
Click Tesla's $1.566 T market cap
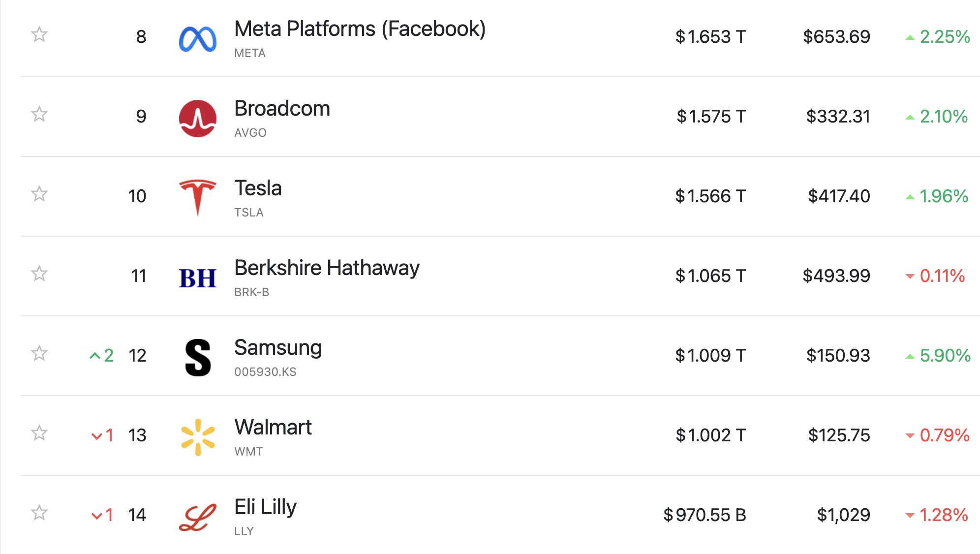click(x=710, y=196)
